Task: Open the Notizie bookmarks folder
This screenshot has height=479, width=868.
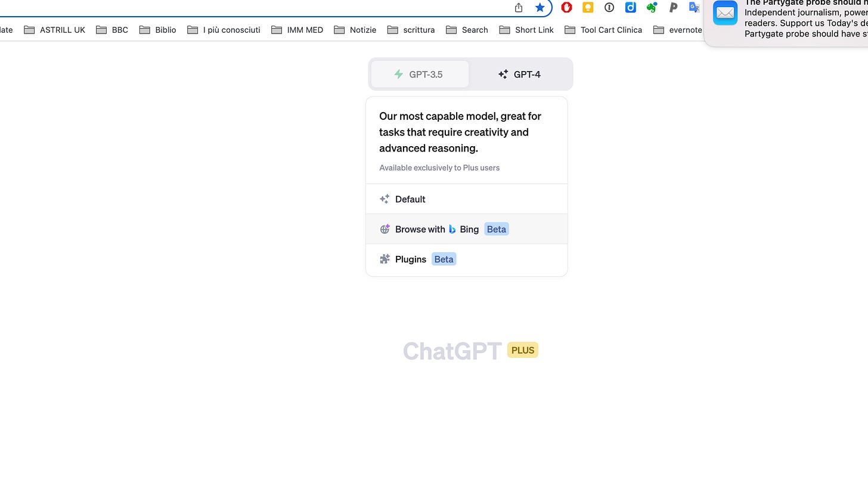Action: (355, 30)
